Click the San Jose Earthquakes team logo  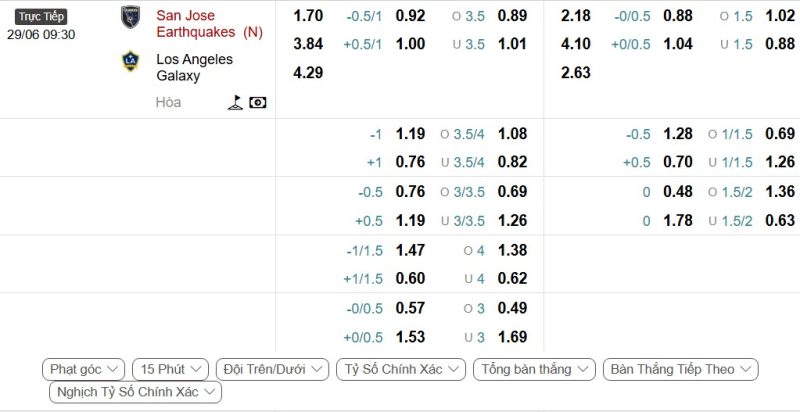[x=131, y=17]
